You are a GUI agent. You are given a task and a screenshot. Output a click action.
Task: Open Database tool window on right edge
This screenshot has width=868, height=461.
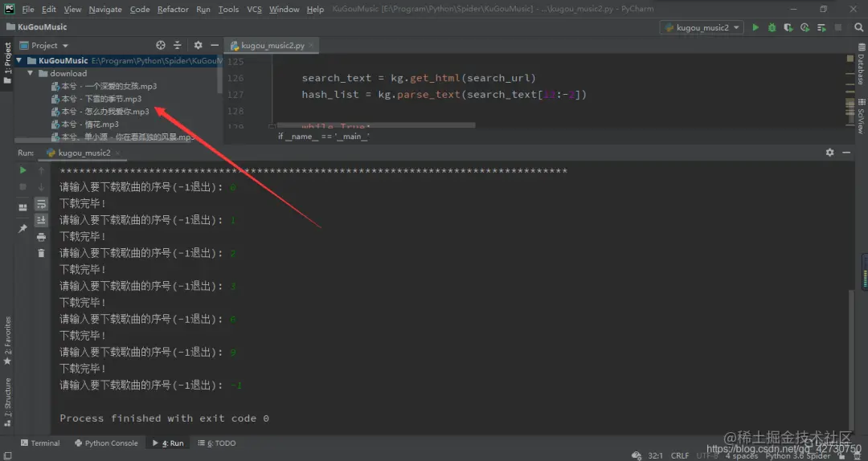click(862, 64)
